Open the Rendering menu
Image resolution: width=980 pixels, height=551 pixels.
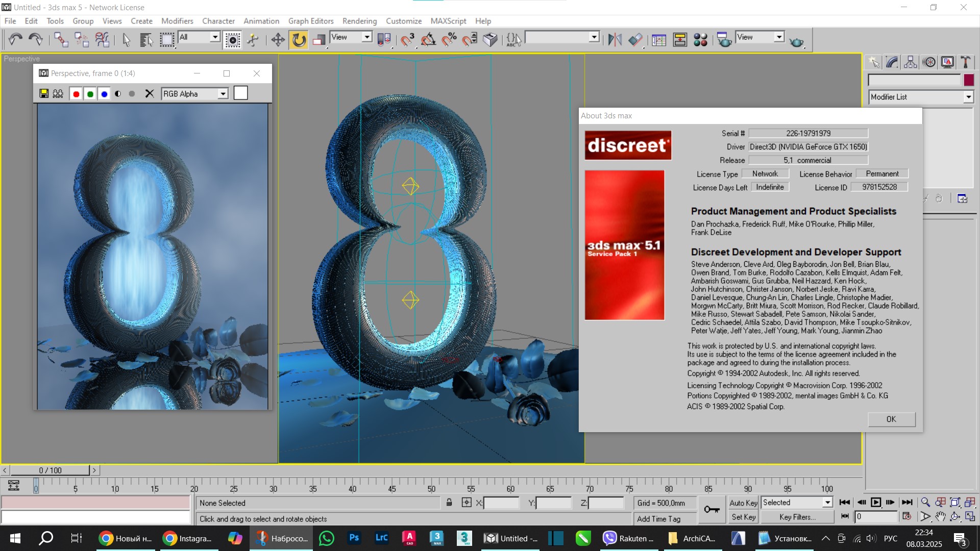(x=359, y=21)
